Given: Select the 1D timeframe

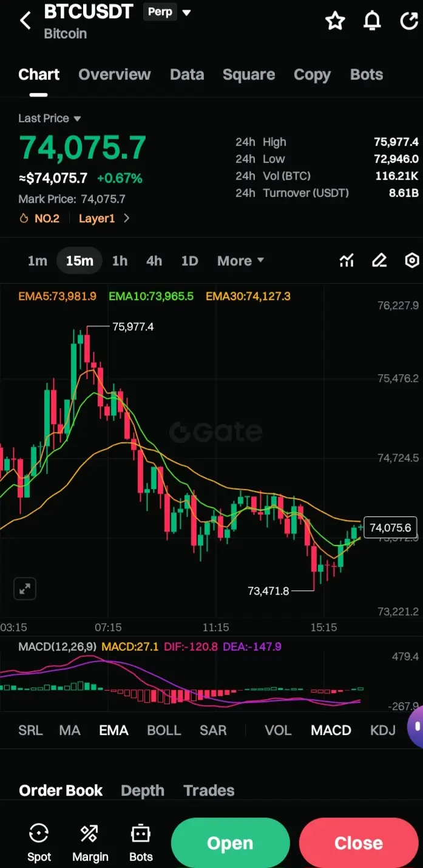Looking at the screenshot, I should click(x=190, y=261).
